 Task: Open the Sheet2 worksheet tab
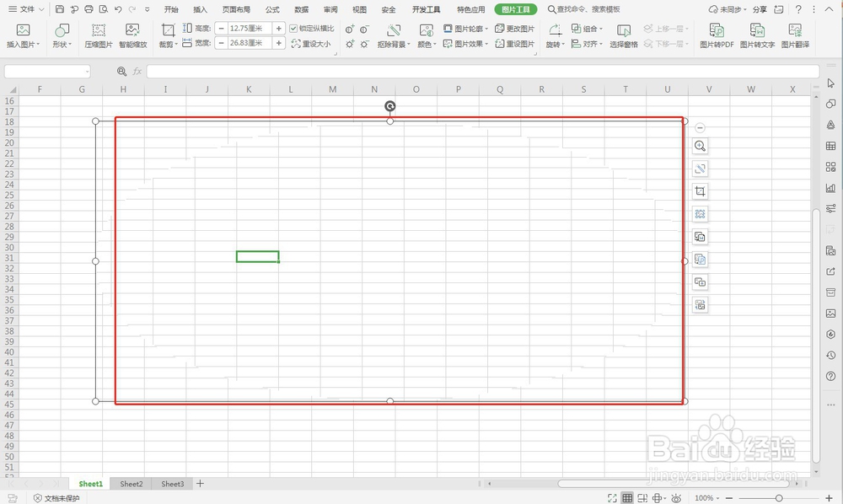point(132,484)
